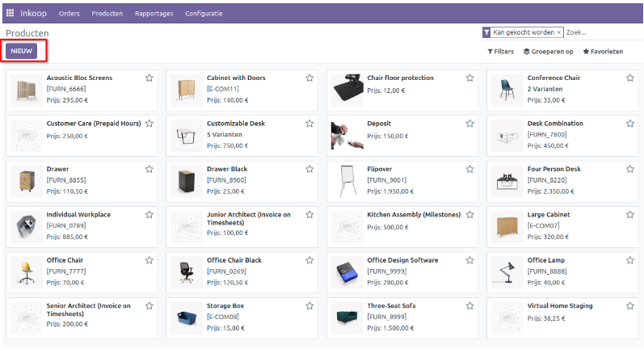Star the Acoustic Bloc Screens product

149,78
